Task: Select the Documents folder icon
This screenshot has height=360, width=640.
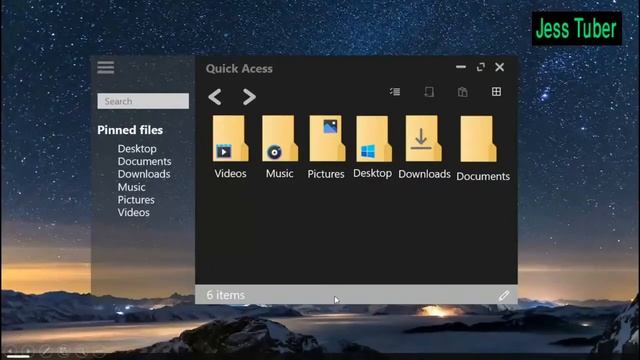Action: (x=478, y=139)
